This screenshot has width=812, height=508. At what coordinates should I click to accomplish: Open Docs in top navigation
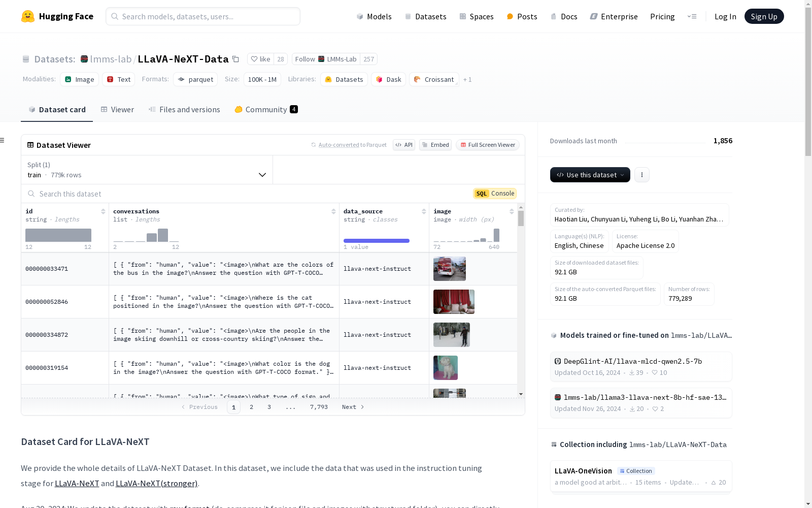point(564,16)
